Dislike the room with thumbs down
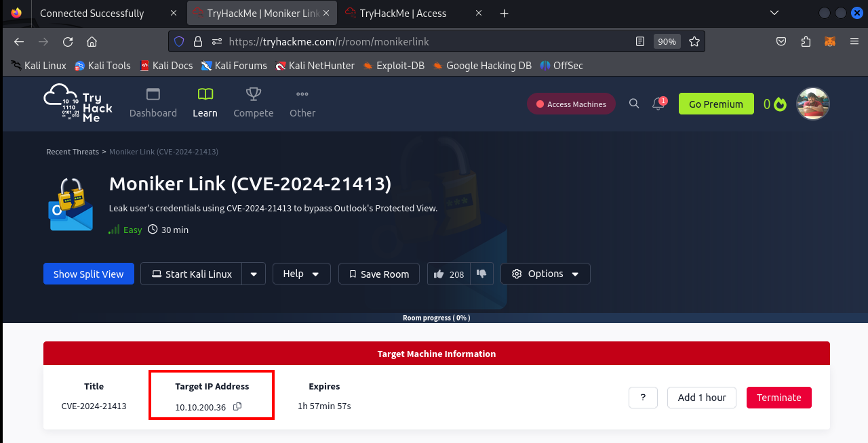Screen dimensions: 868x443 [x=481, y=274]
